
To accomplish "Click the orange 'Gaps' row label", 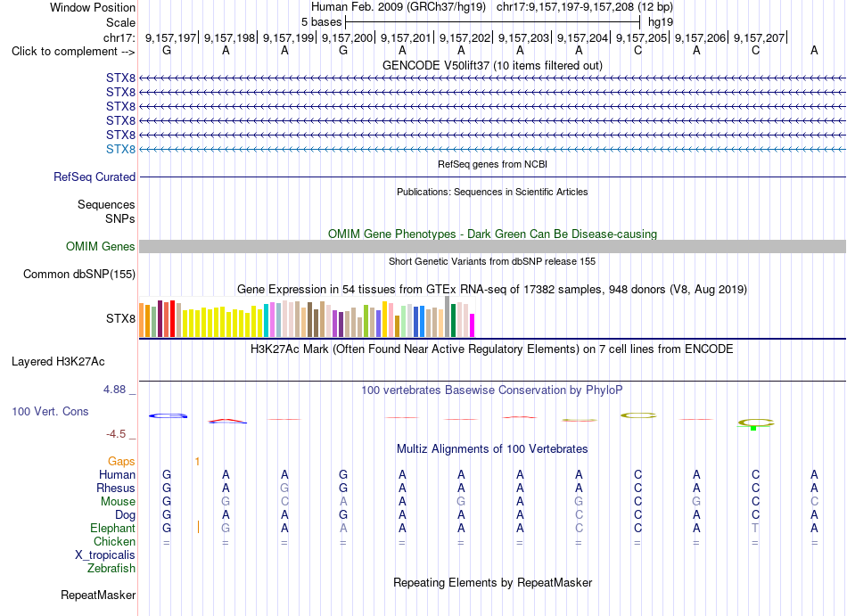I will (121, 461).
